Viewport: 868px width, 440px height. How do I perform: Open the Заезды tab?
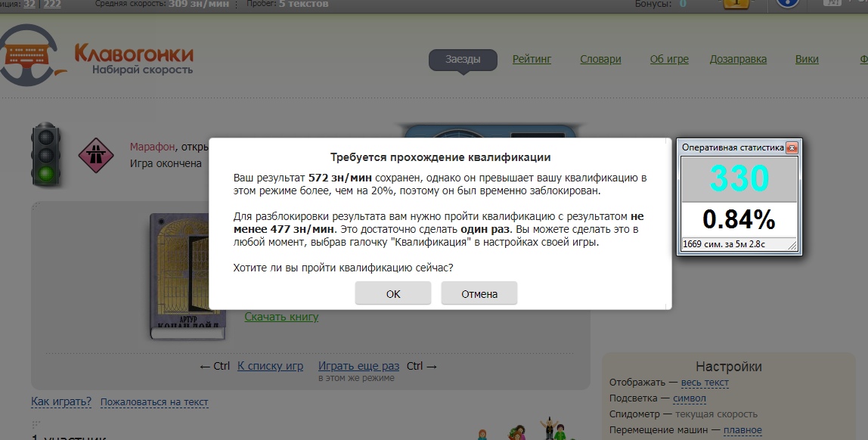coord(463,59)
